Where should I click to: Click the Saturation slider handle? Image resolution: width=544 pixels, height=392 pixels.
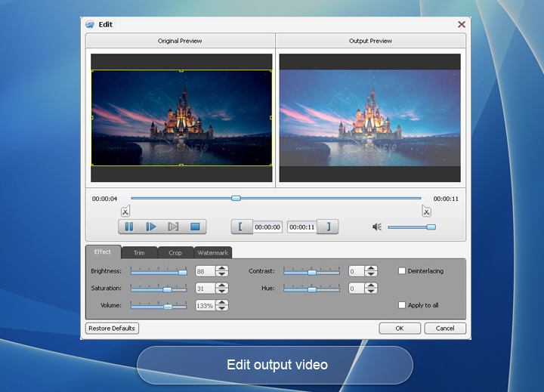coord(167,289)
